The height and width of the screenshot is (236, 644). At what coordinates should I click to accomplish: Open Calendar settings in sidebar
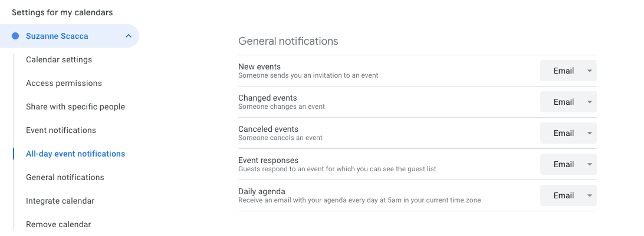point(59,59)
